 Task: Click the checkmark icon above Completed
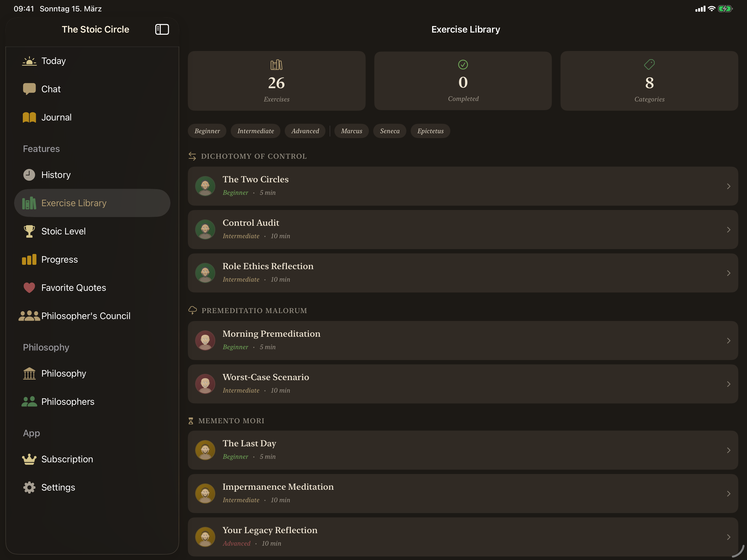(x=463, y=65)
